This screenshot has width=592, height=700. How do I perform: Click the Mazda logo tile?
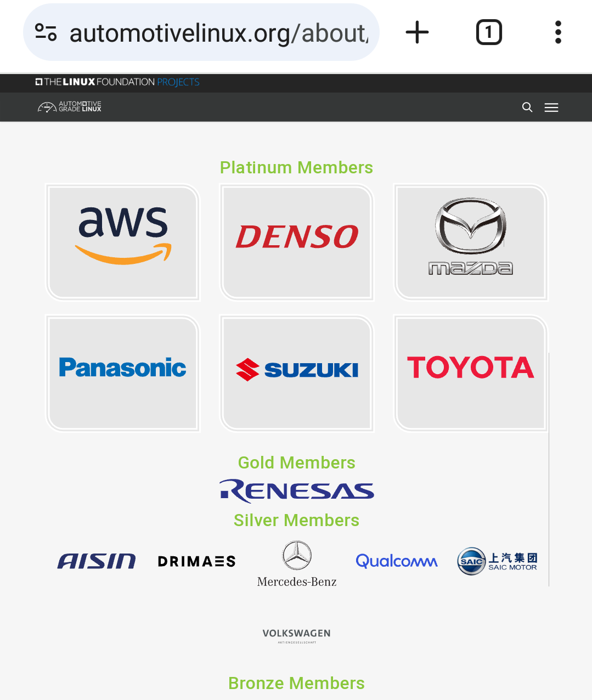[471, 242]
